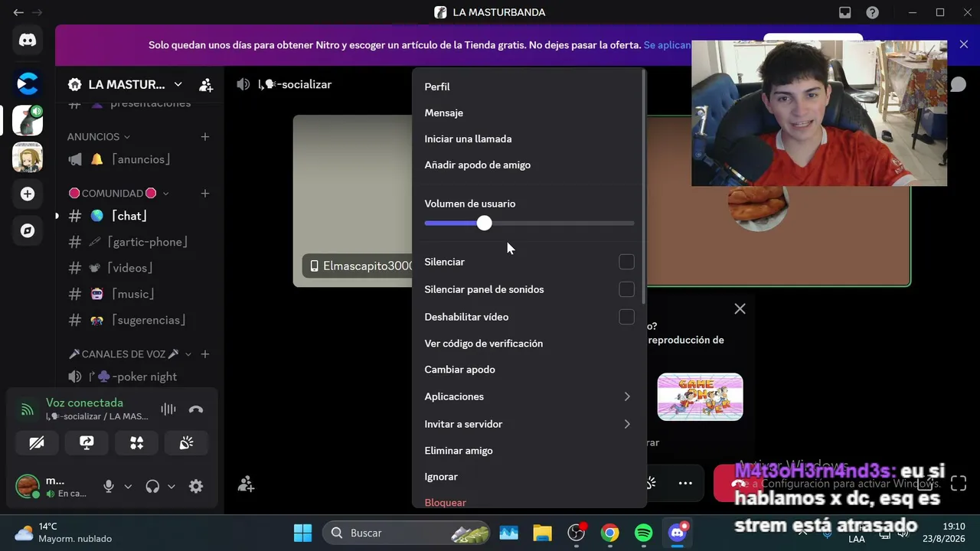Image resolution: width=980 pixels, height=551 pixels.
Task: Open File Explorer from the taskbar
Action: coord(542,533)
